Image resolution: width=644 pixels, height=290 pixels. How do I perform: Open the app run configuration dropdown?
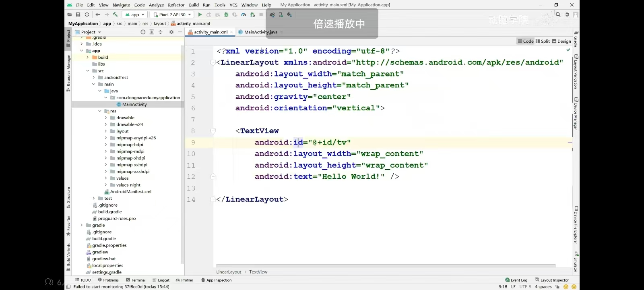tap(134, 14)
